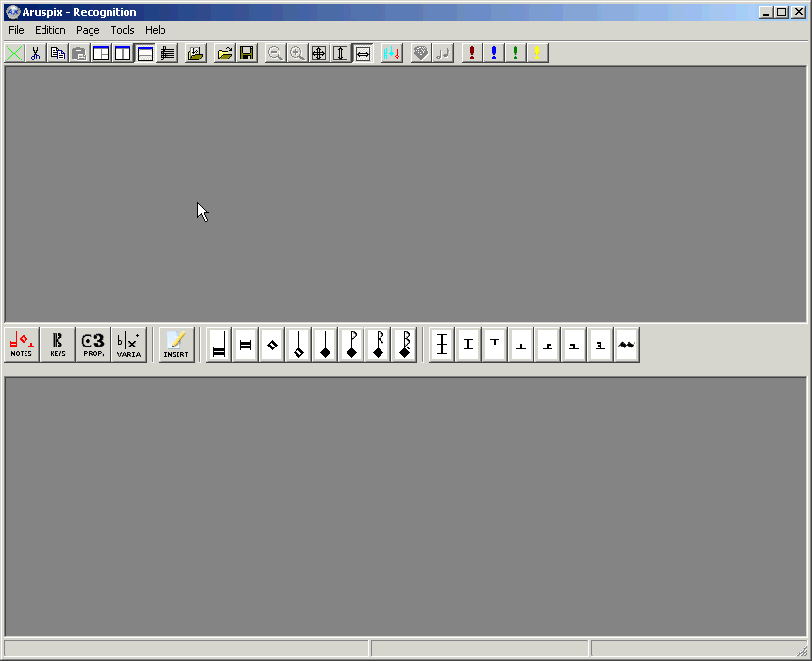Toggle the horizontal split view icon
Image resolution: width=812 pixels, height=661 pixels.
pos(145,54)
